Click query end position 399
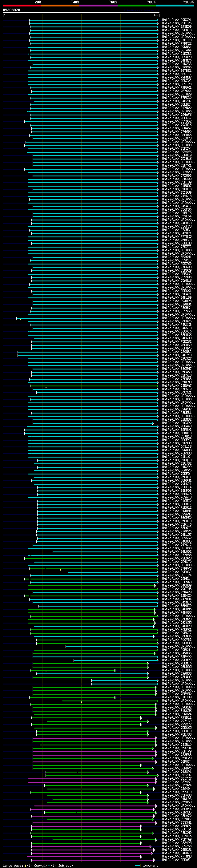The width and height of the screenshot is (197, 868). coord(155,15)
